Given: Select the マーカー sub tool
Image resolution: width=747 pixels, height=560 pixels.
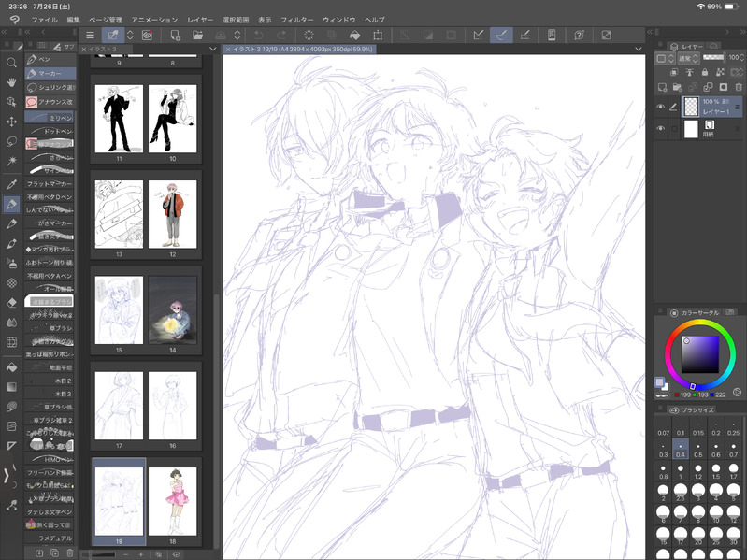Looking at the screenshot, I should (50, 72).
